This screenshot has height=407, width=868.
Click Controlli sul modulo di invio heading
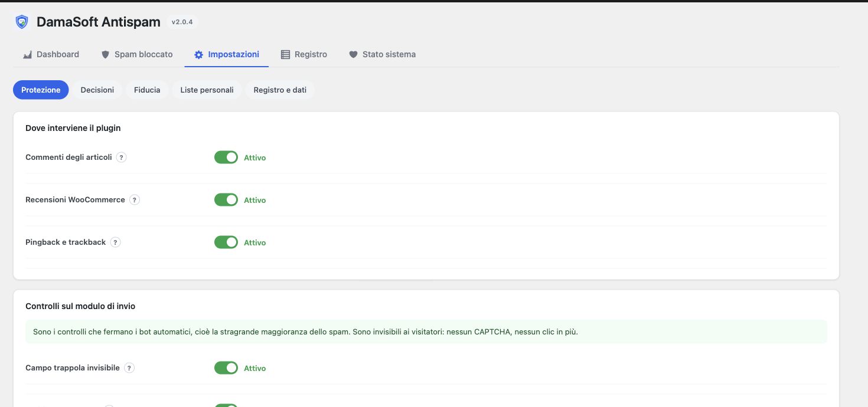coord(80,306)
